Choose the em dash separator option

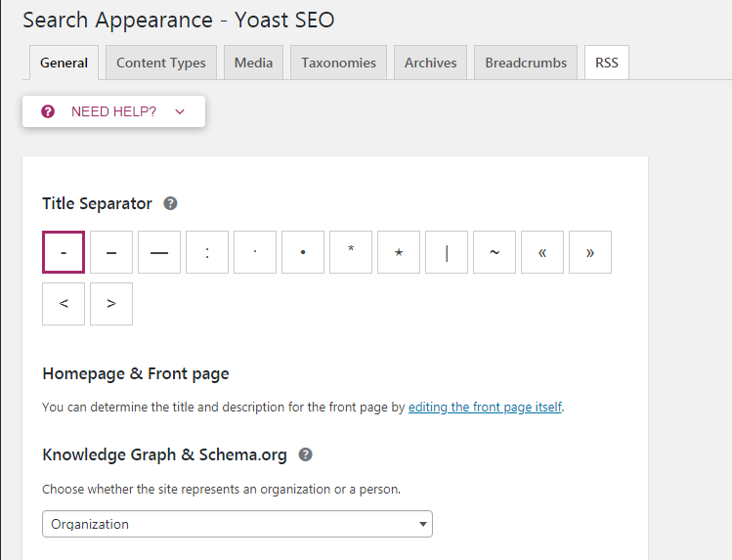(x=159, y=252)
